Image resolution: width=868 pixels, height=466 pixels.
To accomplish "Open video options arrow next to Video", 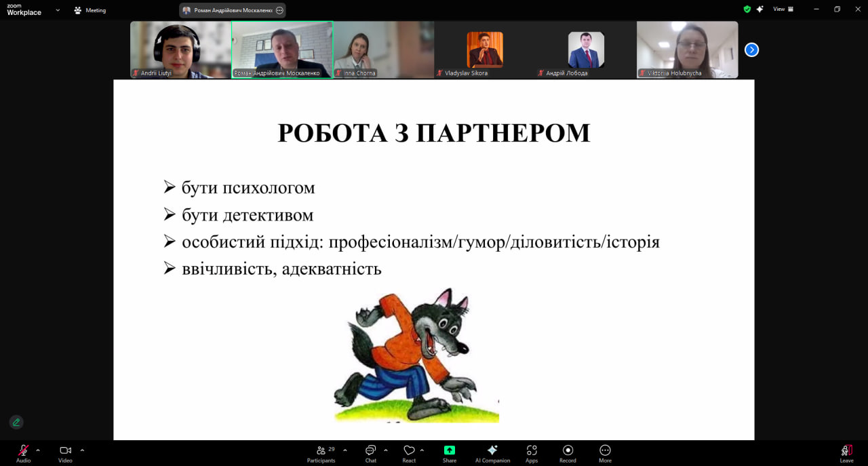I will coord(82,450).
